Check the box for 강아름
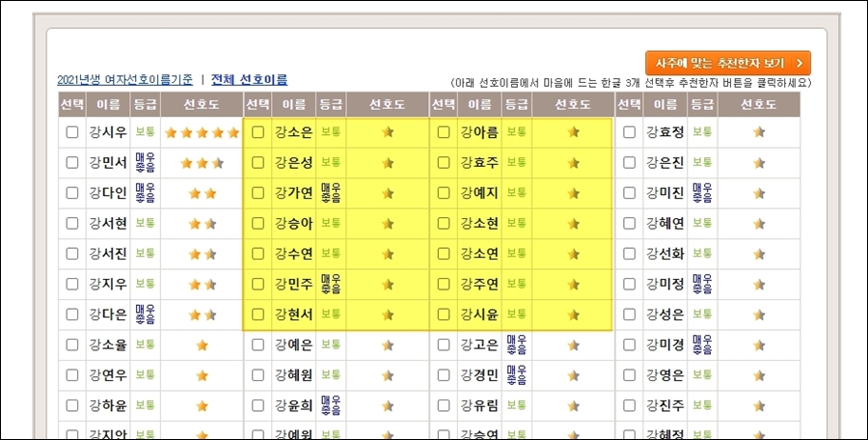This screenshot has width=868, height=440. [444, 132]
